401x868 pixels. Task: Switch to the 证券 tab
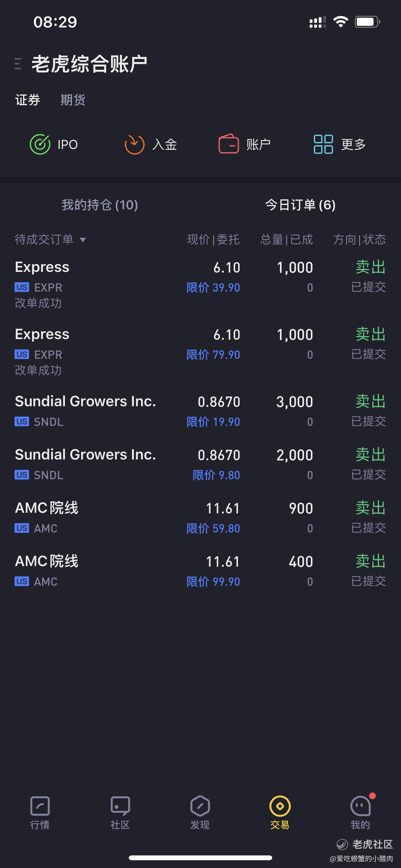tap(28, 100)
